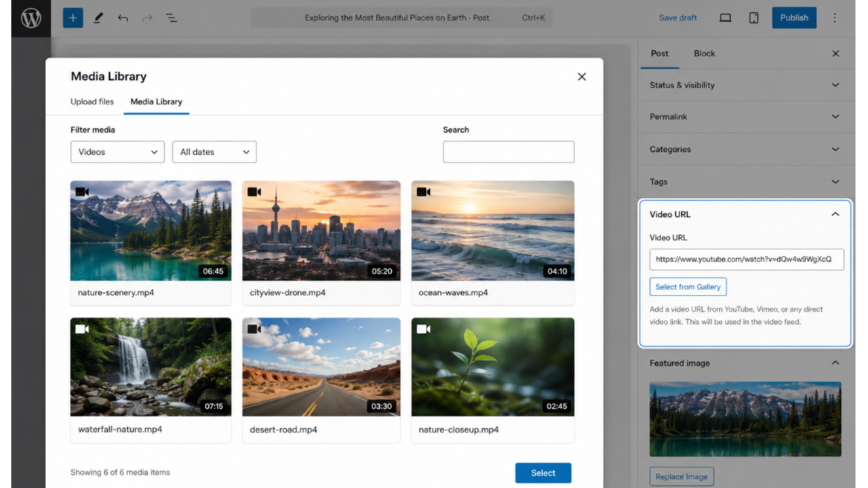868x488 pixels.
Task: Undo the last change
Action: [123, 18]
